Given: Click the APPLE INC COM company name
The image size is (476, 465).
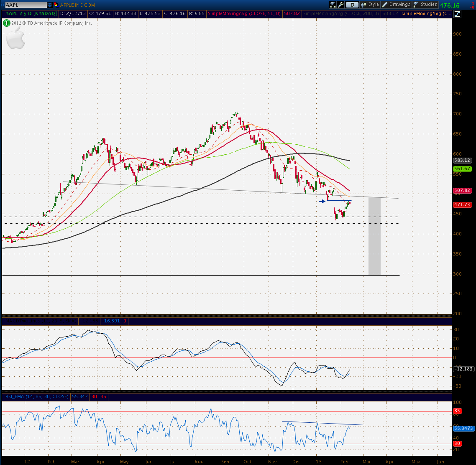Looking at the screenshot, I should click(x=77, y=5).
